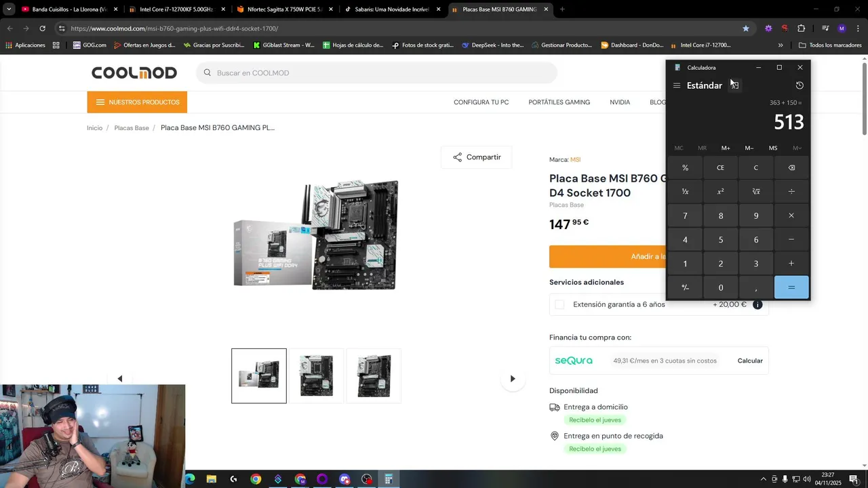Image resolution: width=868 pixels, height=488 pixels.
Task: Open PORTÁTILES GAMING menu item
Action: click(559, 102)
